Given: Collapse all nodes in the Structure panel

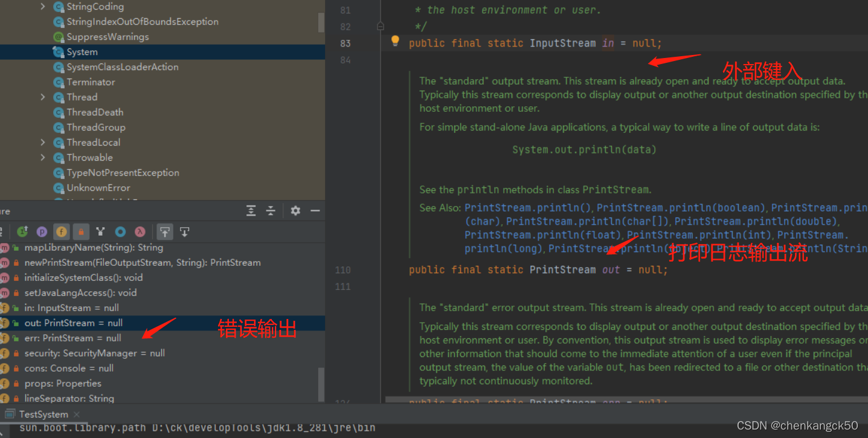Looking at the screenshot, I should (x=271, y=211).
